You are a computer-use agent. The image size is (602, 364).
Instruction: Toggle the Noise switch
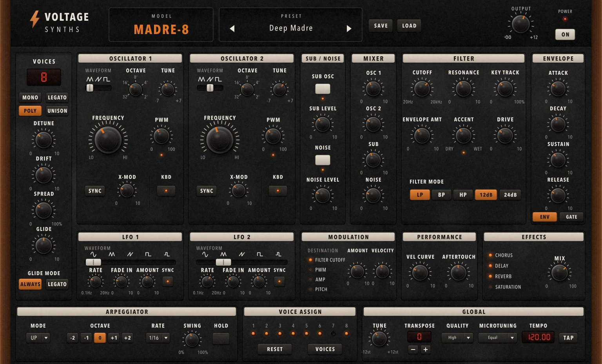click(323, 160)
